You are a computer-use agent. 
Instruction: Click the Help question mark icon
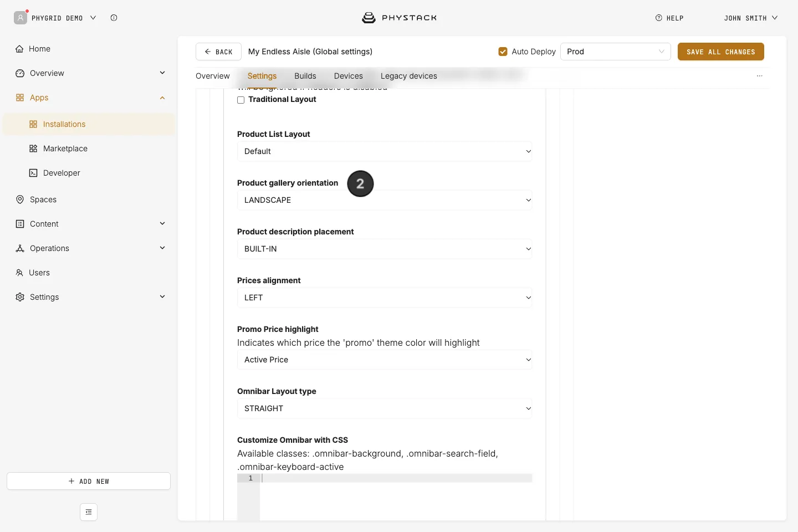coord(659,18)
